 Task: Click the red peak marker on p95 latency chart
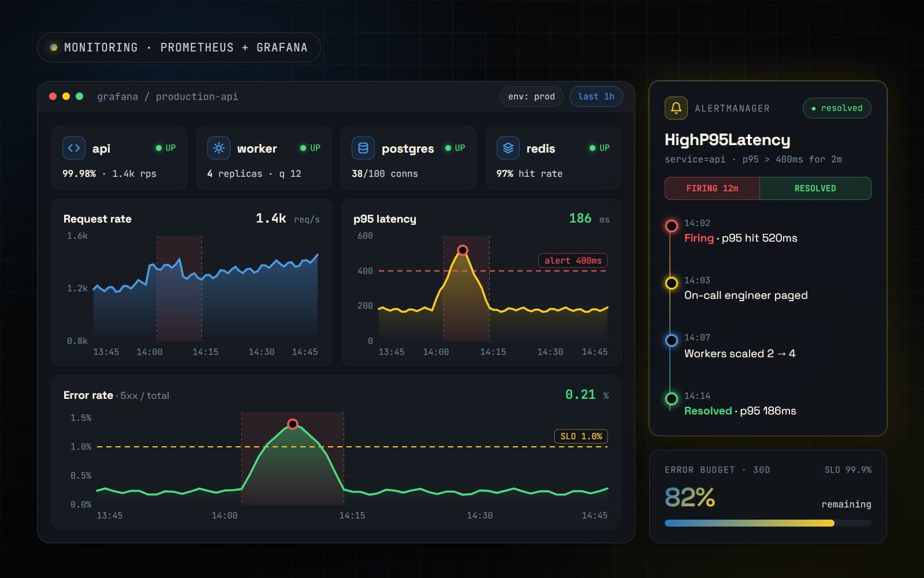[463, 250]
